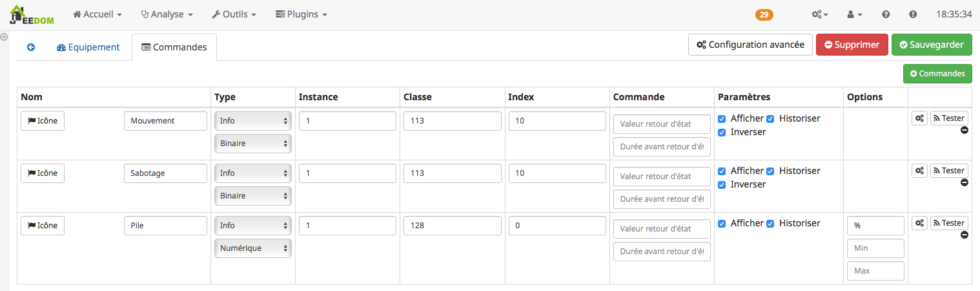The image size is (980, 291).
Task: Click the Icône button on the Mouvement row
Action: pos(43,121)
